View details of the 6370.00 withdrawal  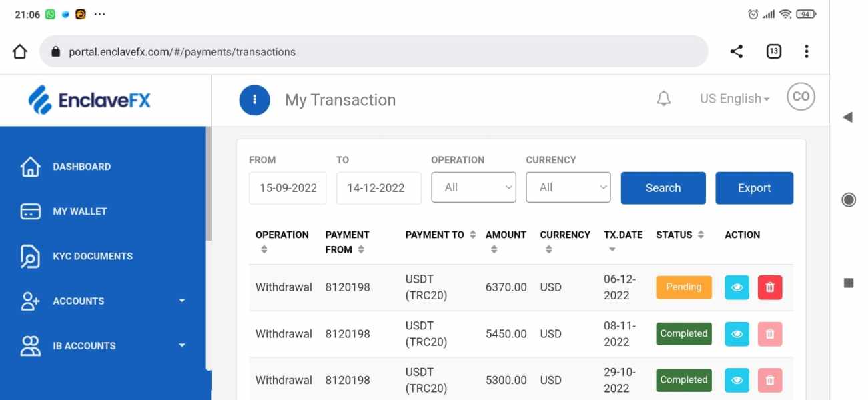point(737,287)
